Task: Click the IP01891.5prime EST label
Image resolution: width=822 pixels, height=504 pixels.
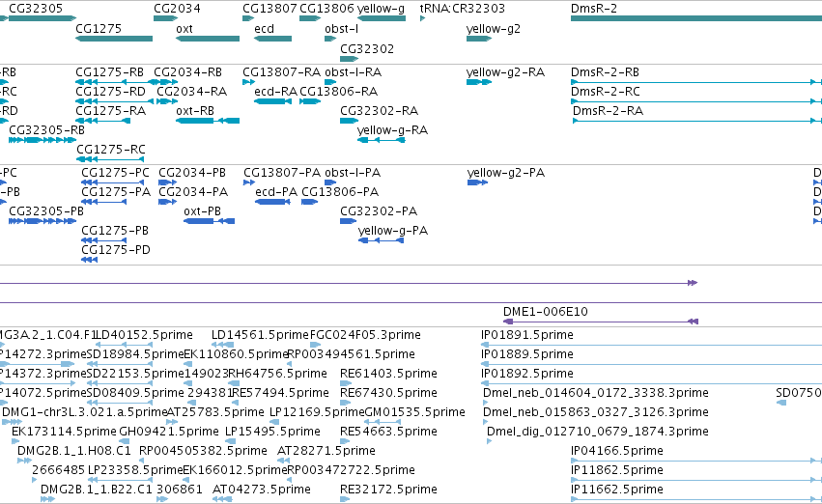Action: click(x=527, y=335)
